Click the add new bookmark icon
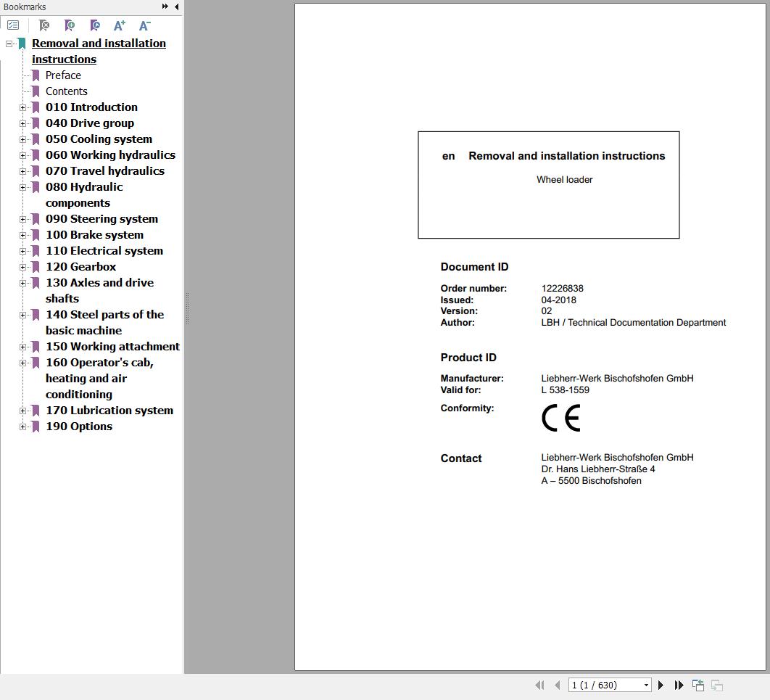The image size is (770, 700). 70,25
